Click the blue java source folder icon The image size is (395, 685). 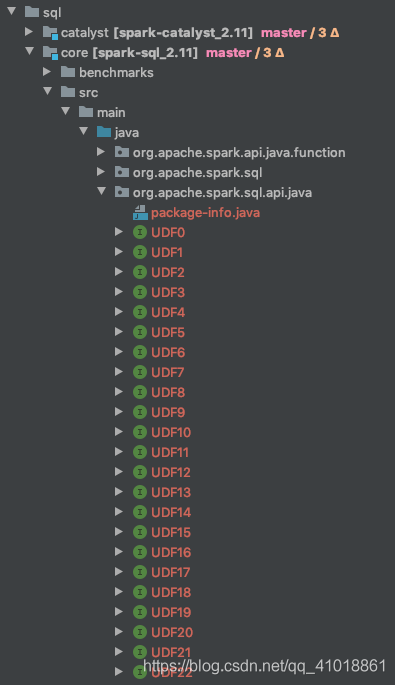pos(104,132)
